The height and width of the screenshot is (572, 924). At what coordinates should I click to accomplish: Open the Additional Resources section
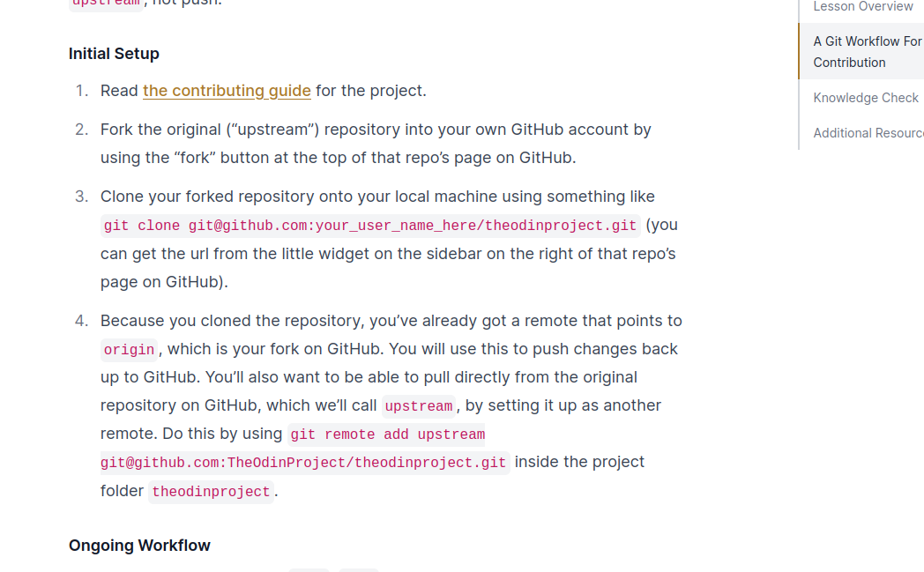tap(868, 132)
